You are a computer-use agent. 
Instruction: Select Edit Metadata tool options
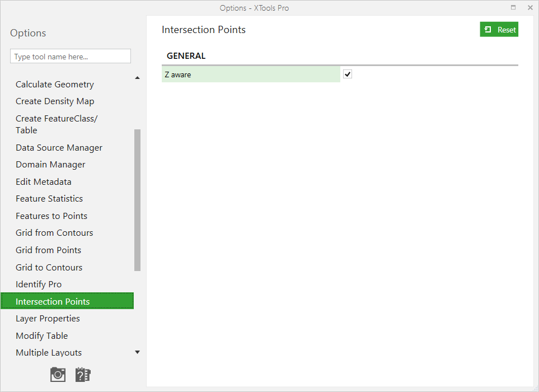44,182
